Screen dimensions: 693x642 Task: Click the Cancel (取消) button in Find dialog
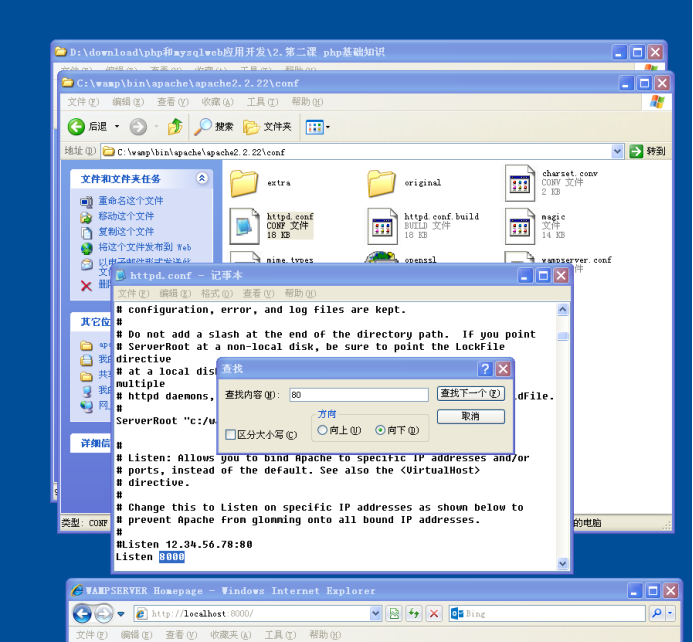click(471, 416)
